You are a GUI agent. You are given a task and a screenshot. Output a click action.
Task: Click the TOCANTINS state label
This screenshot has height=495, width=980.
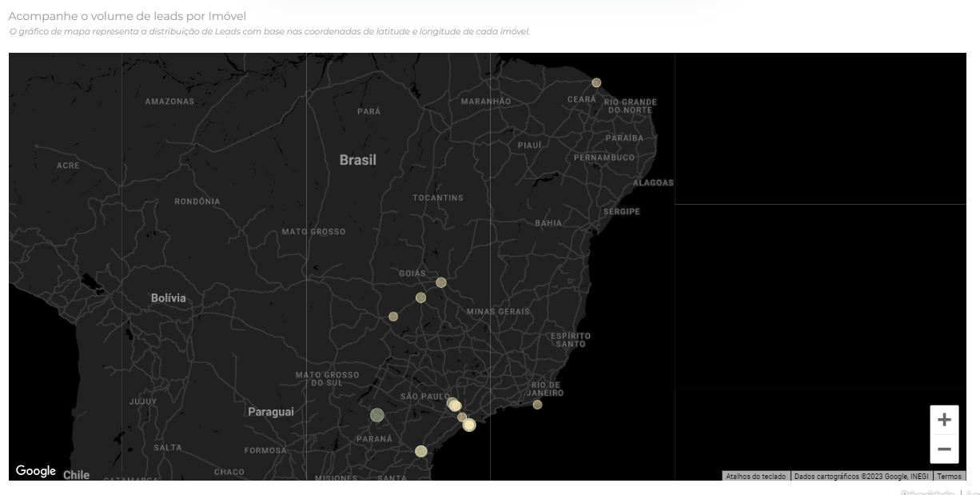pos(438,198)
